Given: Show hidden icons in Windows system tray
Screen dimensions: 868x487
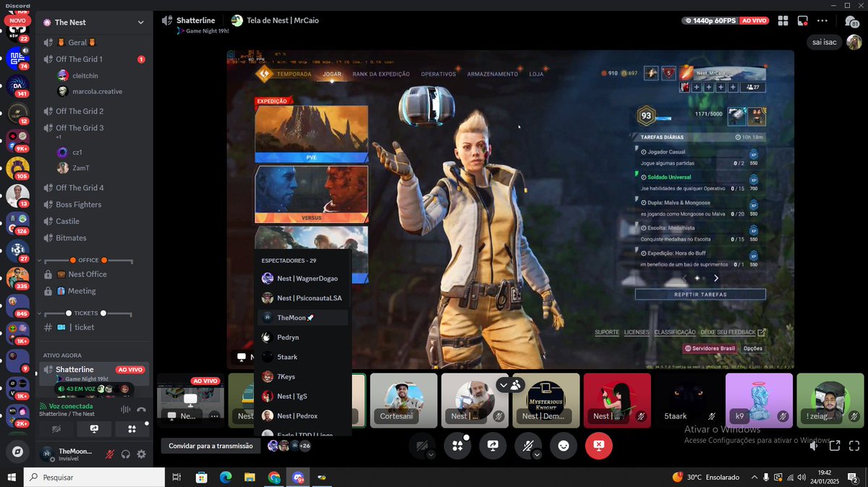Looking at the screenshot, I should click(754, 477).
